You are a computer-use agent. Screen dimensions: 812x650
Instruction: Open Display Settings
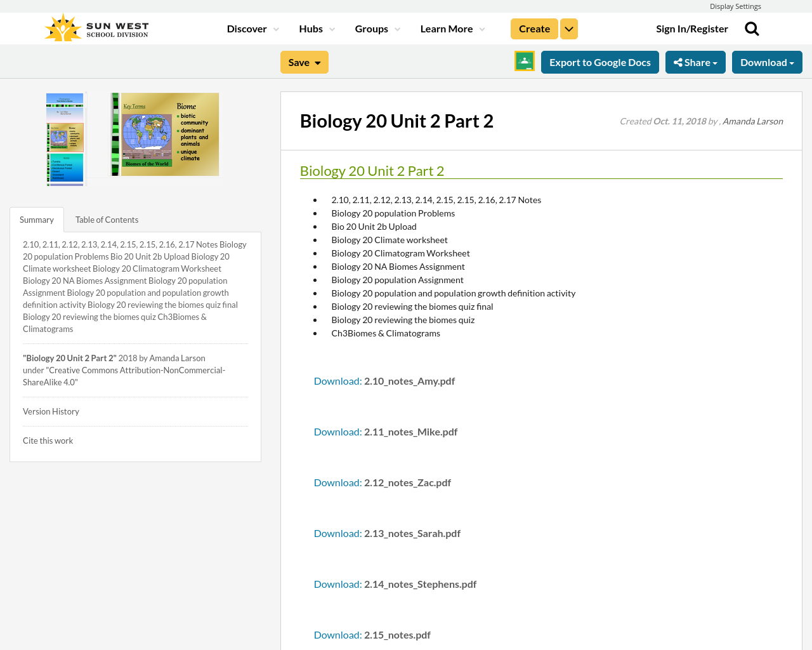(735, 6)
